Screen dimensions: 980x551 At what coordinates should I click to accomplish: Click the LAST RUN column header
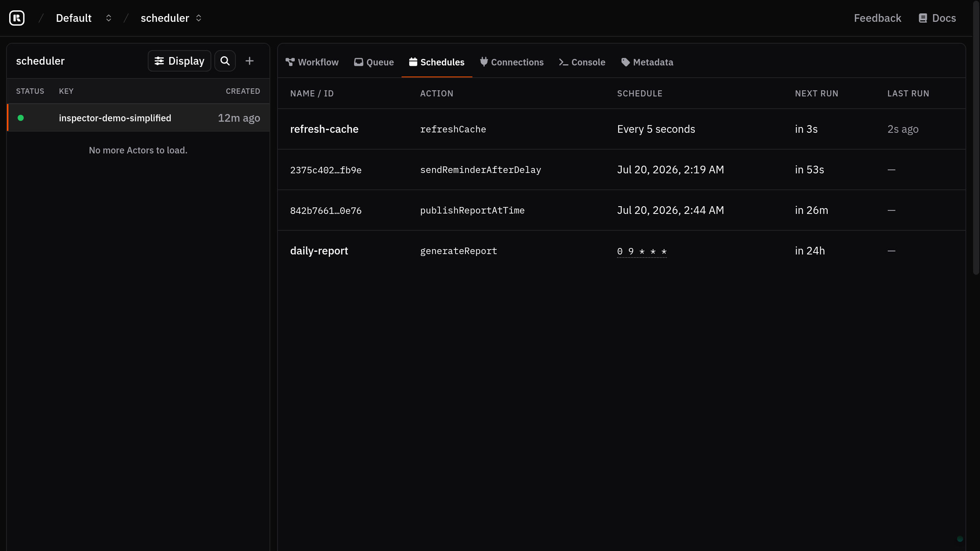908,93
